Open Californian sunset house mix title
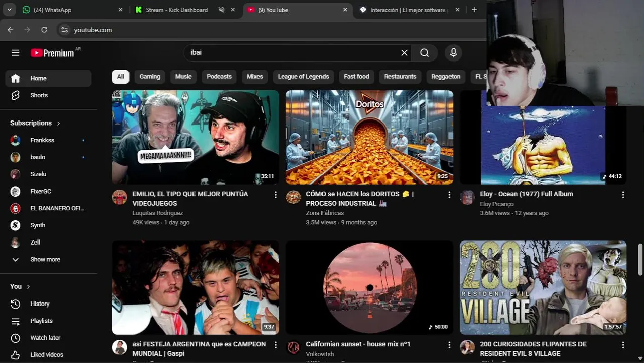Viewport: 644px width, 363px height. [x=358, y=344]
